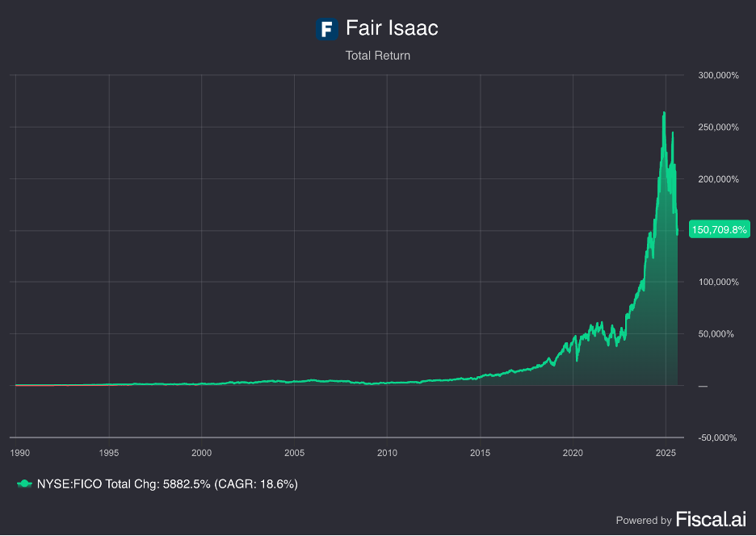This screenshot has height=536, width=756.
Task: Click the 2020 x-axis label
Action: point(573,453)
